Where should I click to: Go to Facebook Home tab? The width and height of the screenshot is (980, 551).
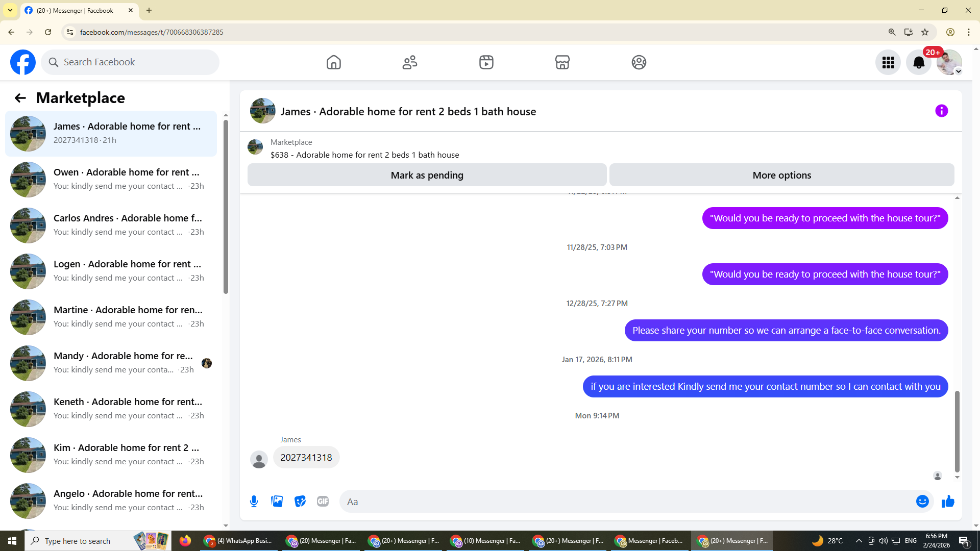(333, 62)
